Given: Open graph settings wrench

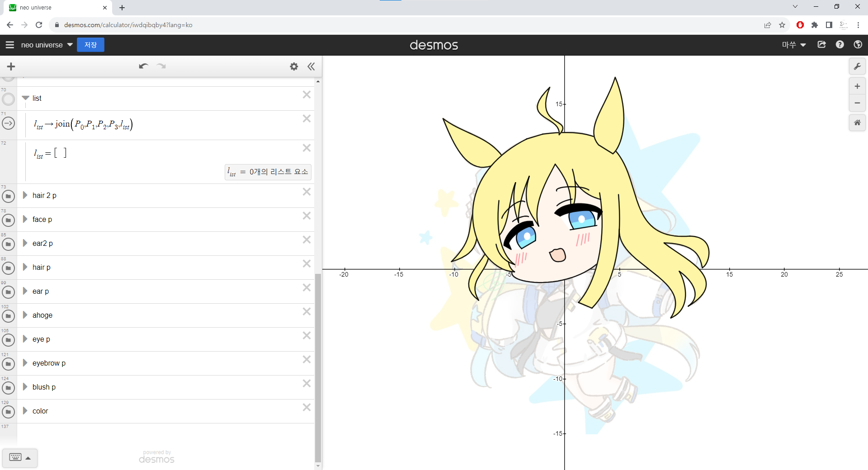Looking at the screenshot, I should pos(857,66).
